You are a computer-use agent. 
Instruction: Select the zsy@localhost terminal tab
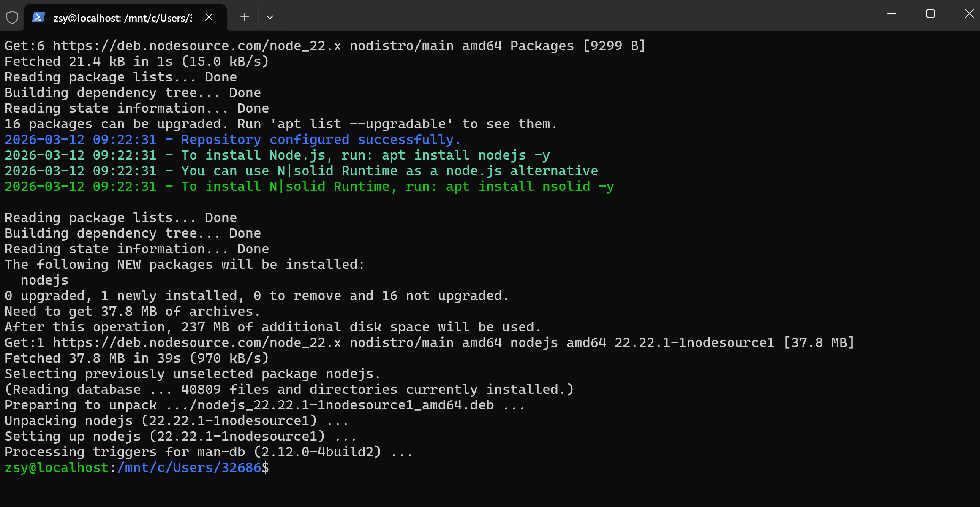122,18
